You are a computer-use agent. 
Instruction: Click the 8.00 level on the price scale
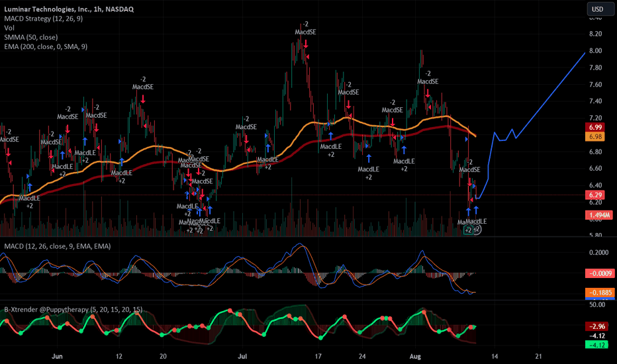tap(595, 51)
